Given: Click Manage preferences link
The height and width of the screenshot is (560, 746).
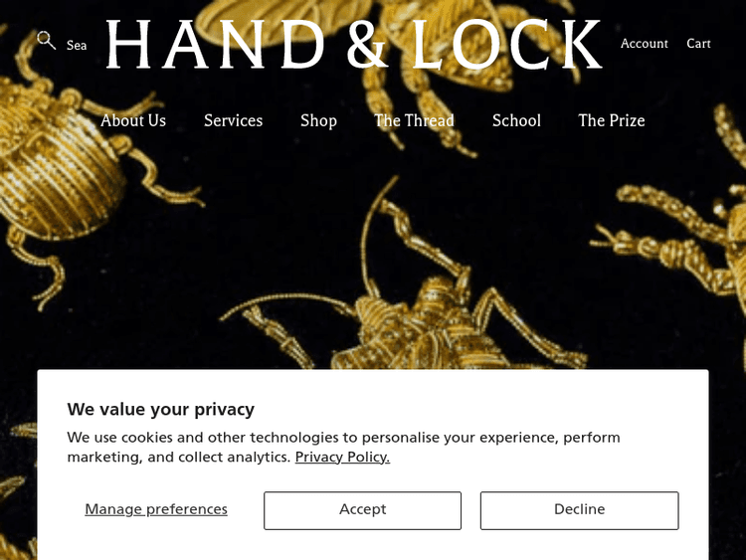Looking at the screenshot, I should [156, 509].
